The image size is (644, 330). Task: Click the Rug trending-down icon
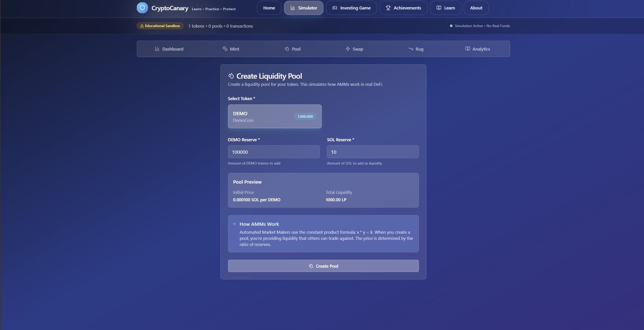[x=411, y=49]
